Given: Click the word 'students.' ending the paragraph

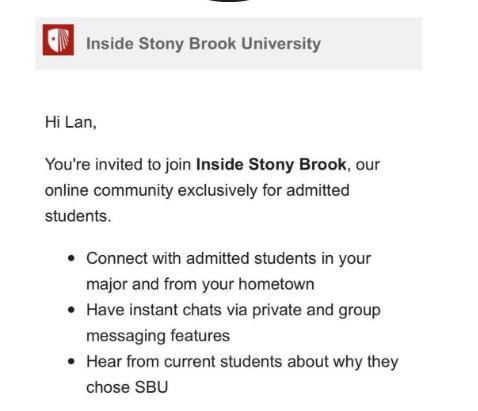Looking at the screenshot, I should (78, 216).
